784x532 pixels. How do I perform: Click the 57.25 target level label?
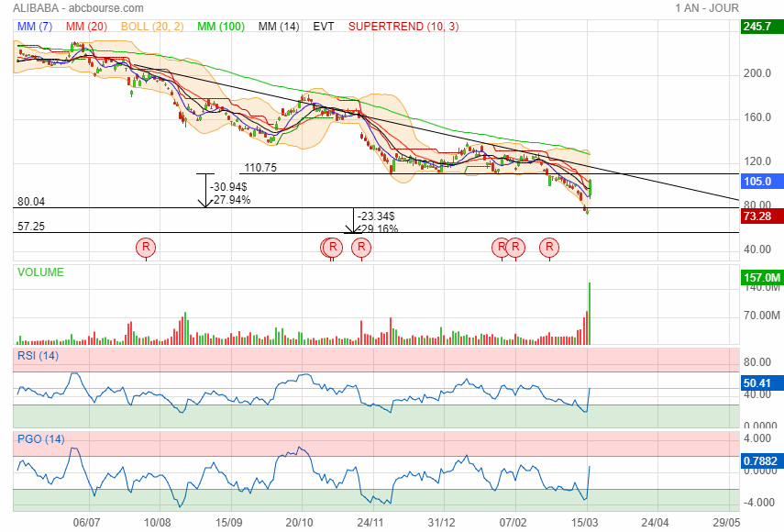[31, 227]
